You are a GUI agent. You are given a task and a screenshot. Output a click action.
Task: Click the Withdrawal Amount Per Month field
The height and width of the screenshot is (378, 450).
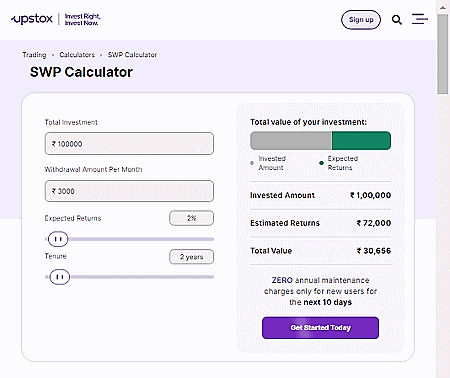[129, 191]
